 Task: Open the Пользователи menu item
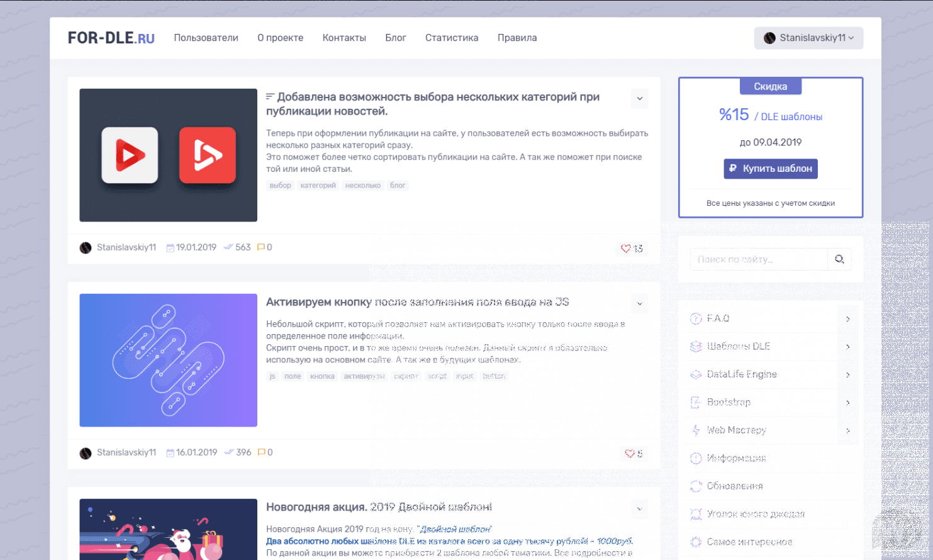click(x=206, y=38)
